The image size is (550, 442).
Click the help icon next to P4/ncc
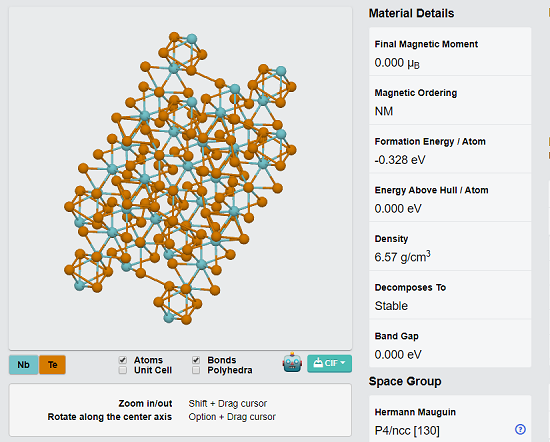(x=520, y=429)
